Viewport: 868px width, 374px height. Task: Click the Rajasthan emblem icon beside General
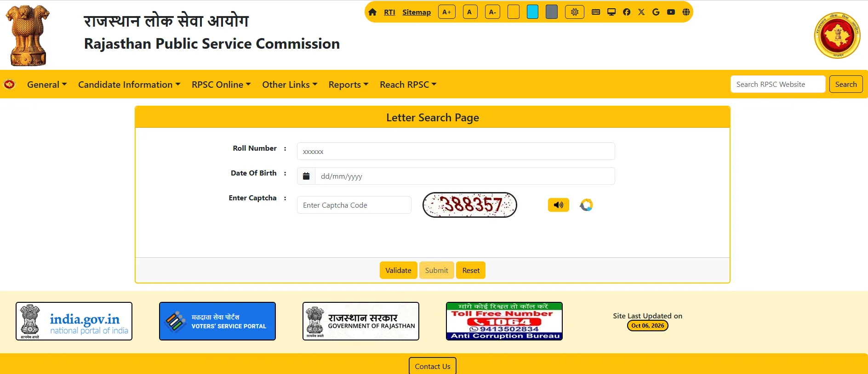10,85
